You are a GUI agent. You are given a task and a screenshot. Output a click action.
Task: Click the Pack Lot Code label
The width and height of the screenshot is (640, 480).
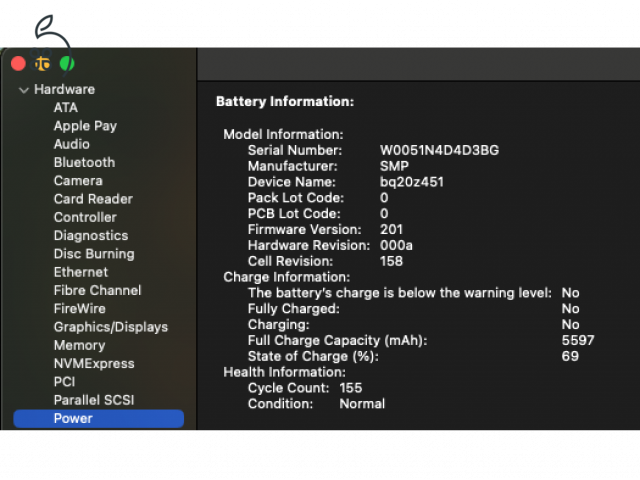click(296, 198)
